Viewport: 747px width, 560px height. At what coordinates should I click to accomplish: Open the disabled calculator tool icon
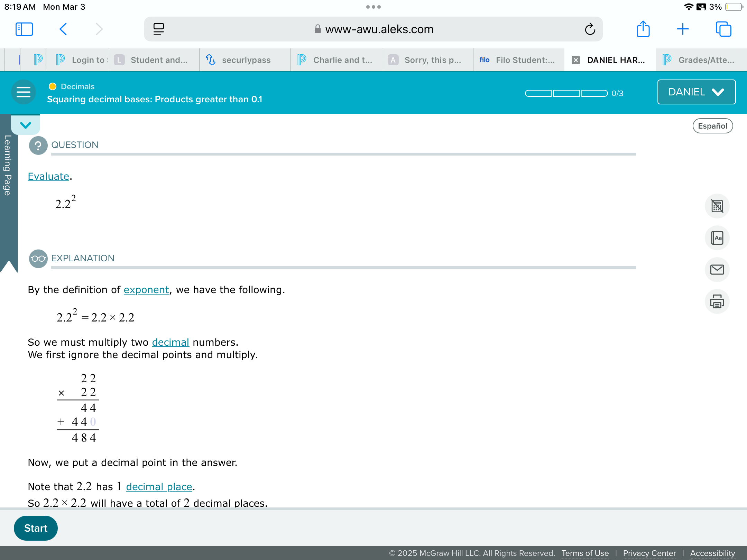(x=717, y=206)
